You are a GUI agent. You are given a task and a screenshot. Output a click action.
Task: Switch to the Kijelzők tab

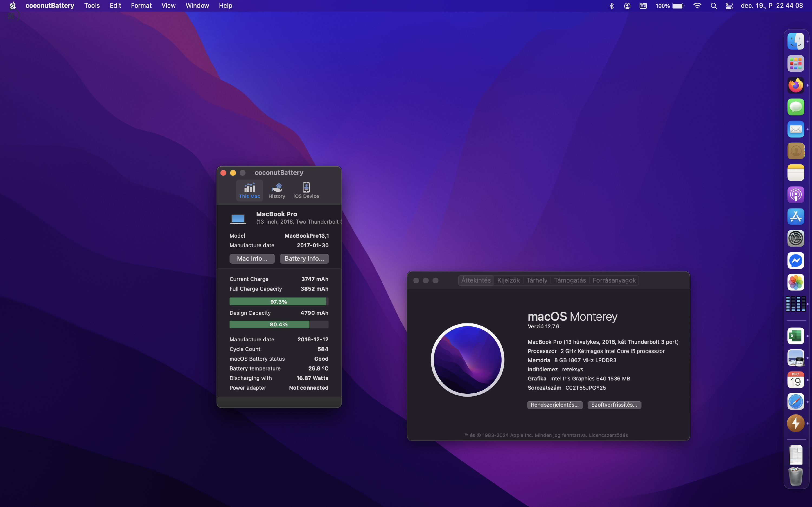[508, 280]
